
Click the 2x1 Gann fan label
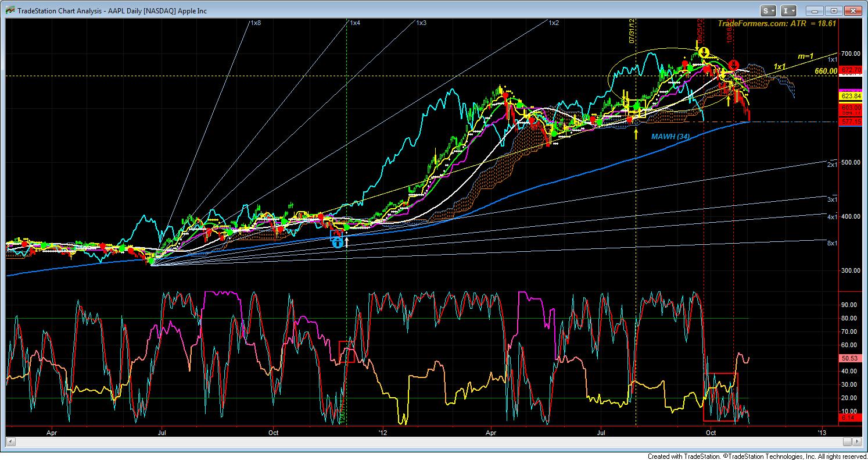(832, 165)
